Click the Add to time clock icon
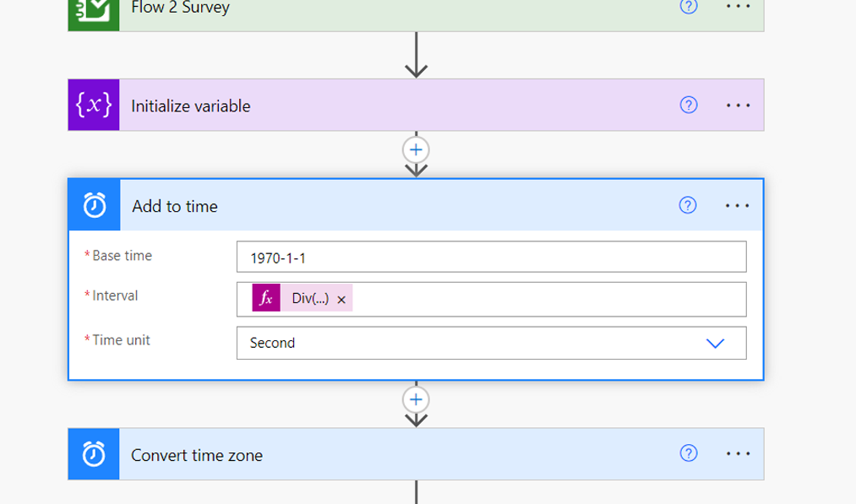 click(x=95, y=205)
